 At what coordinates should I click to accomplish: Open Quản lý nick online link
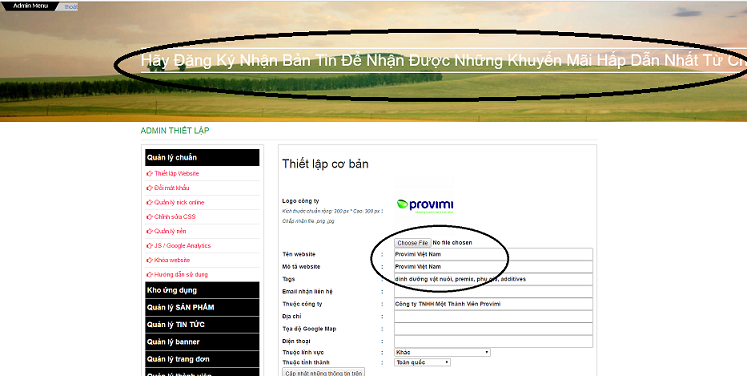coord(179,202)
